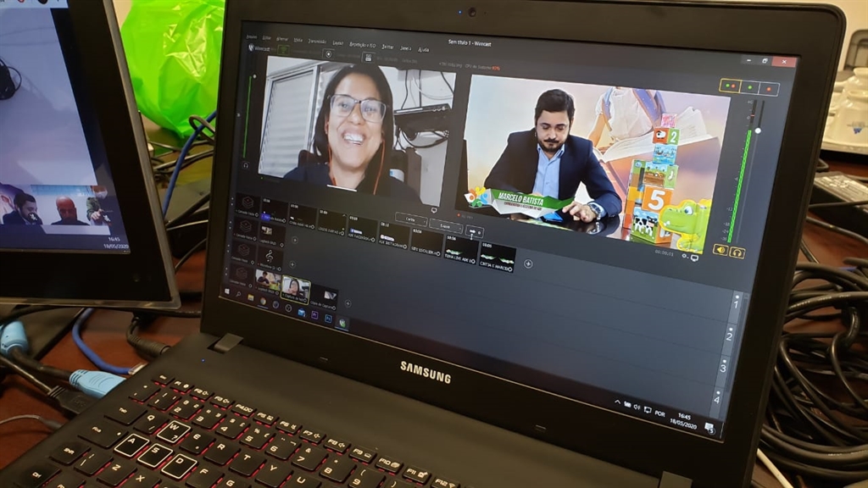Image resolution: width=868 pixels, height=488 pixels.
Task: Open the Editar menu in Wirecast
Action: click(267, 37)
